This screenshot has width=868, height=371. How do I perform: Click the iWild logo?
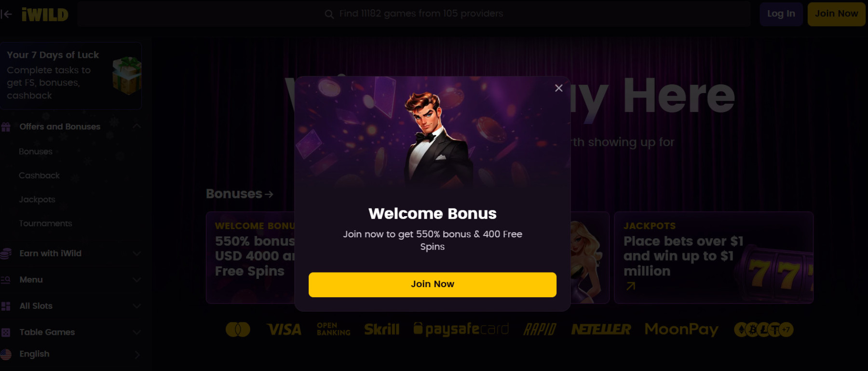[x=45, y=14]
